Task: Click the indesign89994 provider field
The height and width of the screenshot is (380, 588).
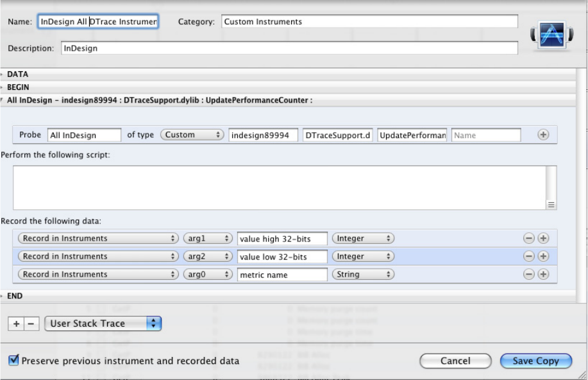Action: click(264, 135)
